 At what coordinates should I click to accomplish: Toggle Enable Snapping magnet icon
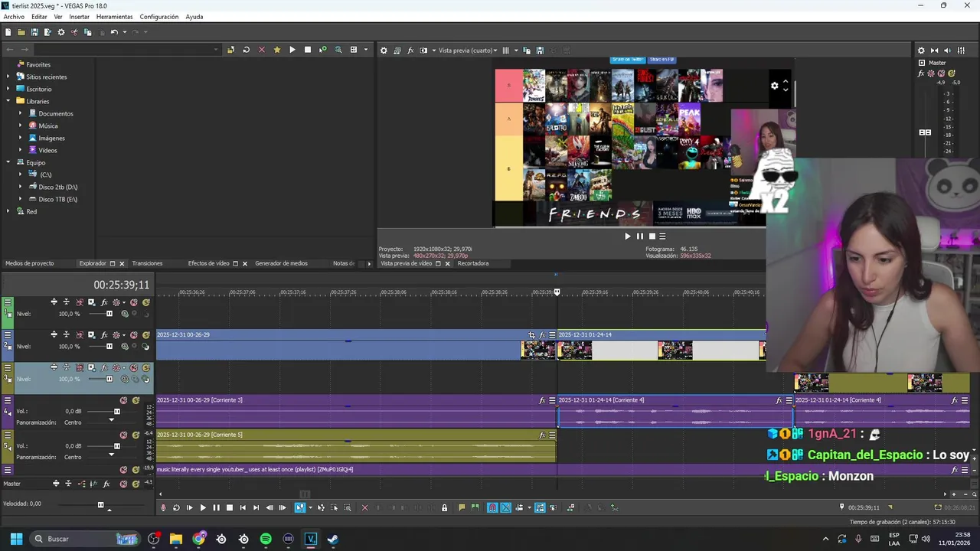(492, 507)
